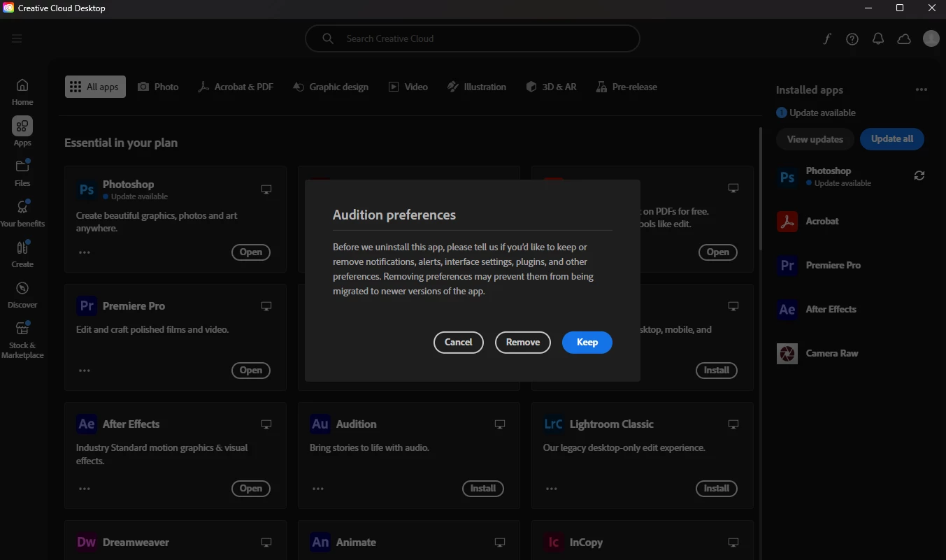Image resolution: width=946 pixels, height=560 pixels.
Task: Click desktop icon on Lightroom Classic card
Action: click(733, 424)
